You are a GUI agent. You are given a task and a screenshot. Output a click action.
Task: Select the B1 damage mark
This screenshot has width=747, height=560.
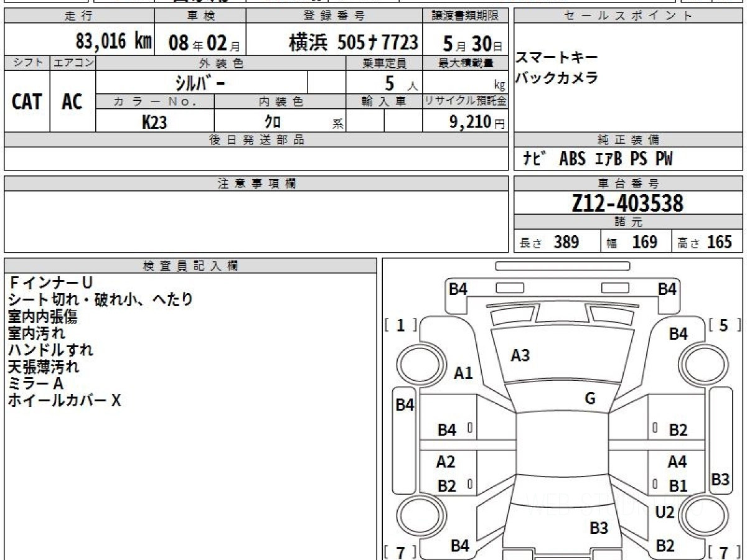[x=679, y=486]
